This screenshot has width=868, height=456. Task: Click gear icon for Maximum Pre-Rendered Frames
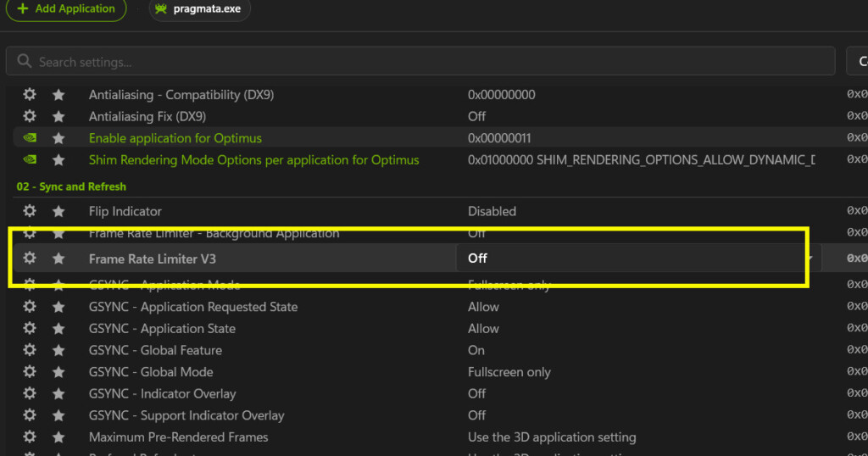tap(30, 437)
